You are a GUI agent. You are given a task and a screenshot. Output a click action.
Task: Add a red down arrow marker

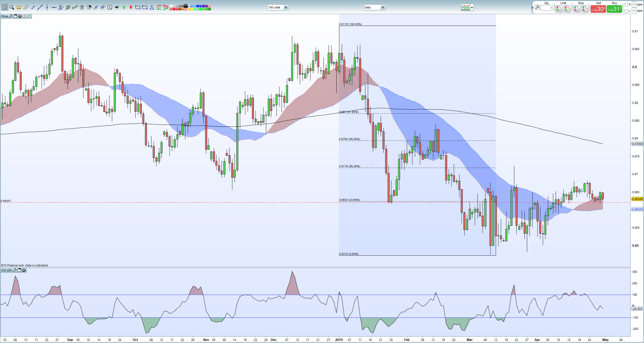point(131,7)
